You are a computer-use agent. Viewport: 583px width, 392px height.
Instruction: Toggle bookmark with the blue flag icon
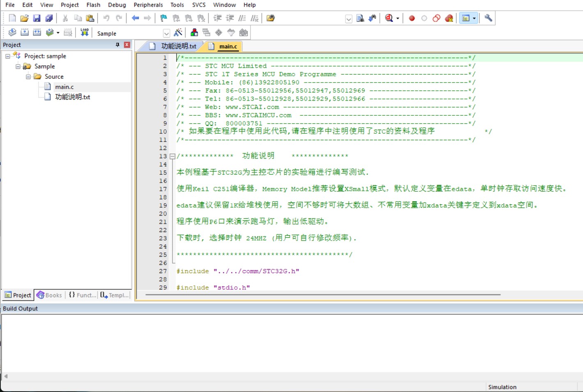[x=163, y=18]
